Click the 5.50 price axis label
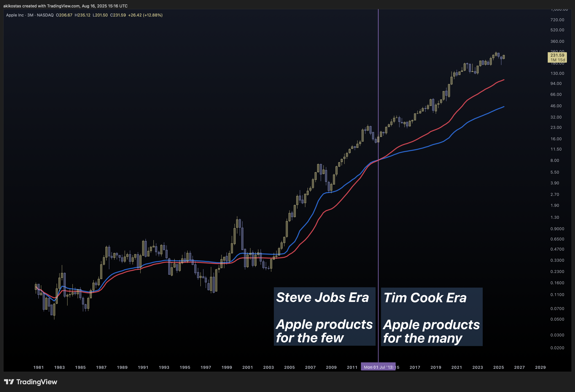575x392 pixels. (555, 172)
